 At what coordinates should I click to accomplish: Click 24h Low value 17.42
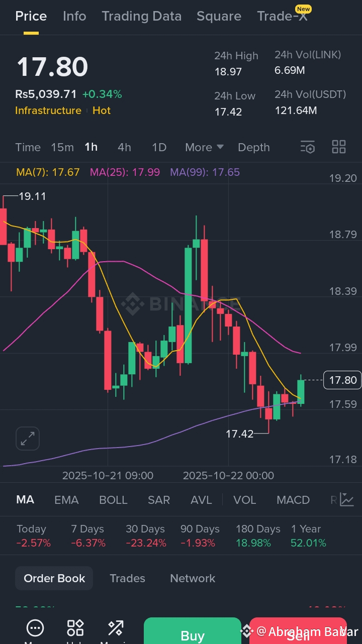pos(228,112)
